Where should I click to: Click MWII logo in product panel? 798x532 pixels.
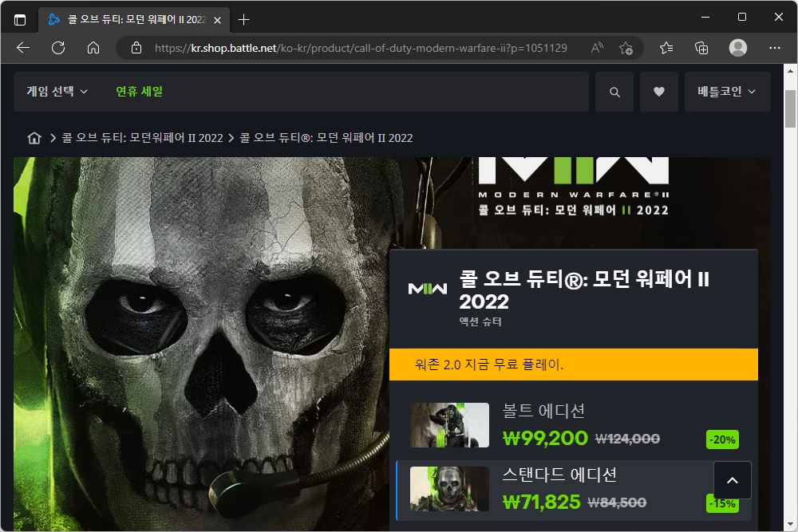(428, 289)
